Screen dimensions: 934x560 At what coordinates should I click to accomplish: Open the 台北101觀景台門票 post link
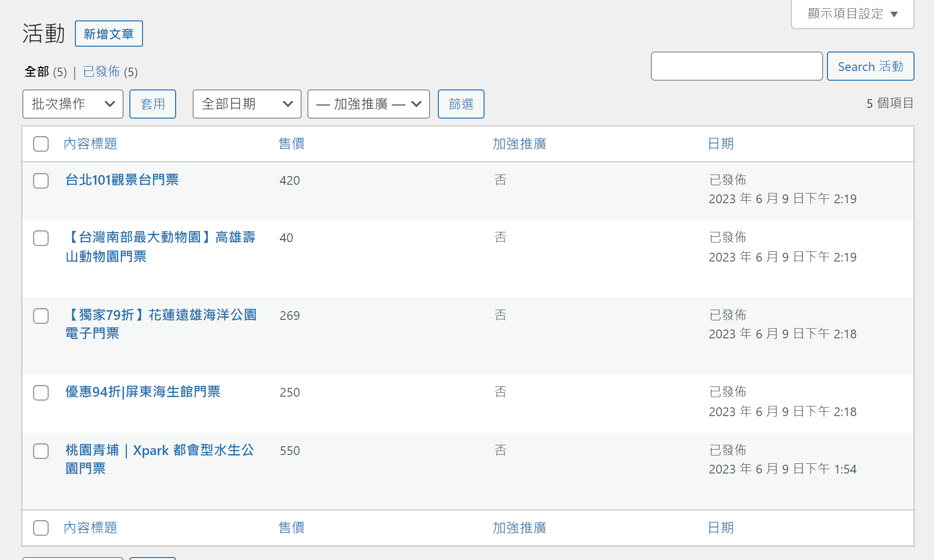122,180
